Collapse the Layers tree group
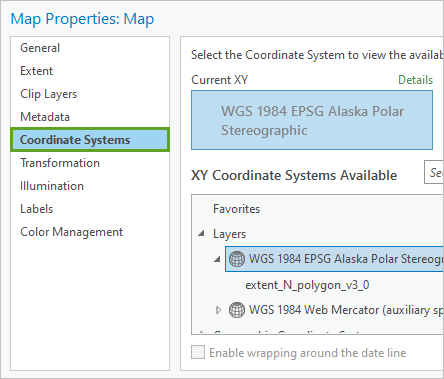The image size is (444, 379). point(201,234)
